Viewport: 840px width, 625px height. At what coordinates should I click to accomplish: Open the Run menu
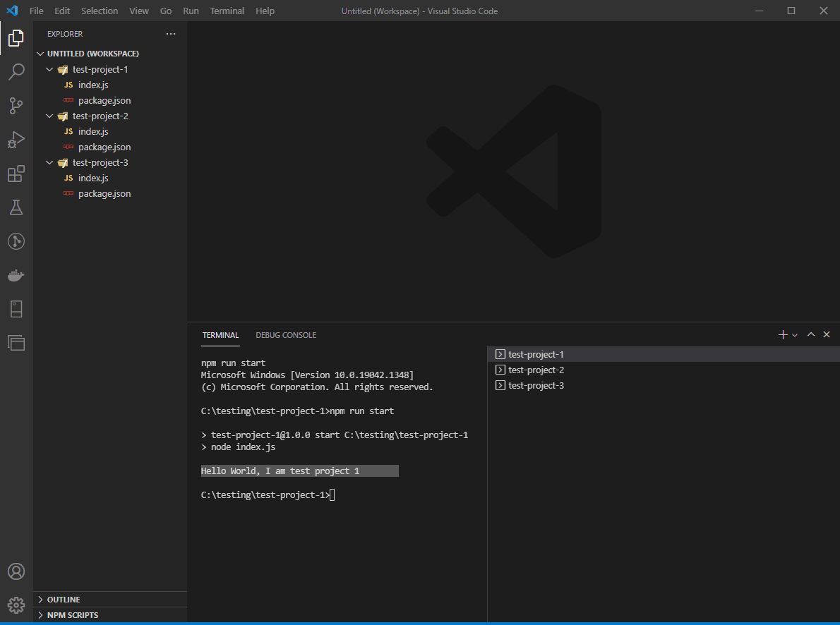click(191, 11)
